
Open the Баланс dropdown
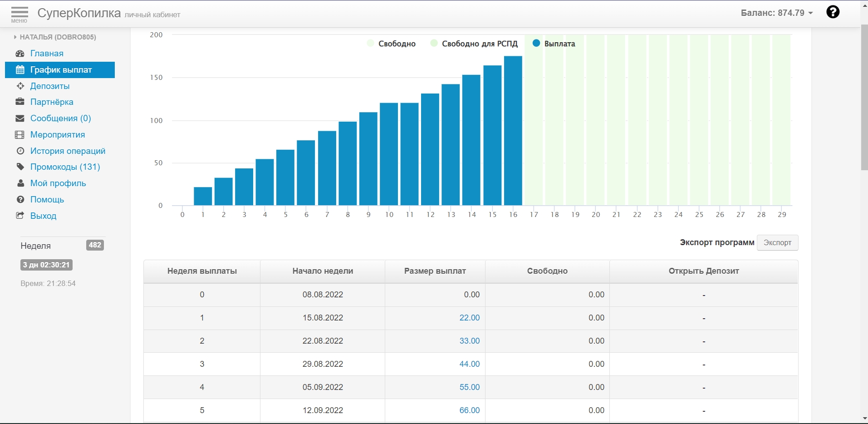[776, 13]
